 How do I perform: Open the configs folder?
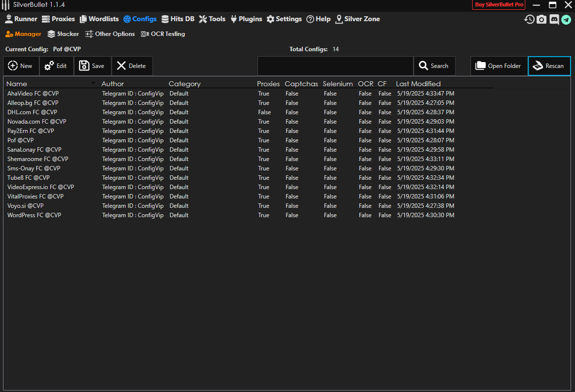tap(499, 66)
